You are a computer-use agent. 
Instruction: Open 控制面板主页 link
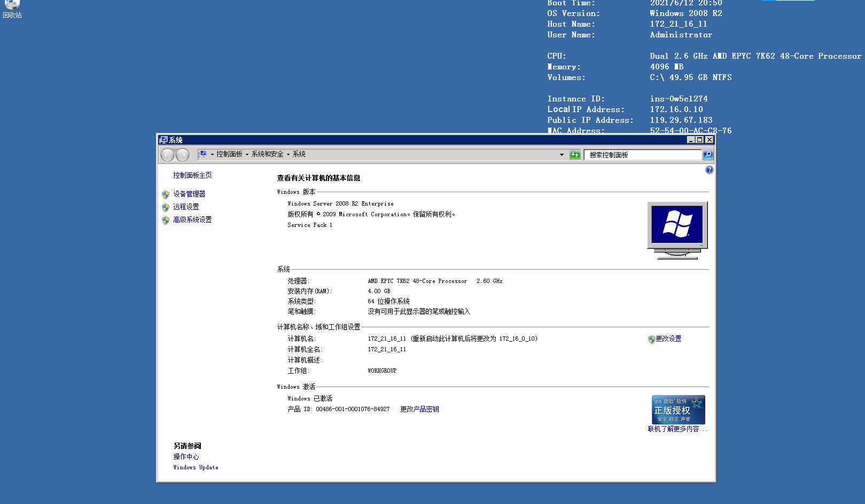(x=192, y=175)
